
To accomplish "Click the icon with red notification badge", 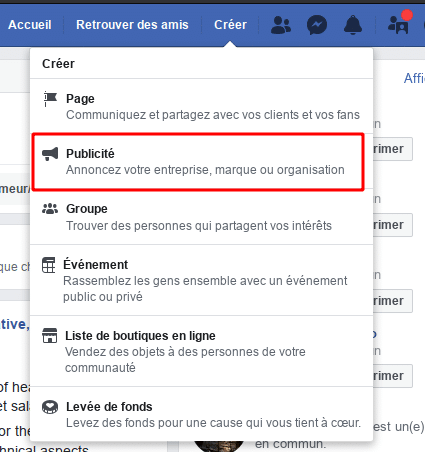I will point(399,23).
